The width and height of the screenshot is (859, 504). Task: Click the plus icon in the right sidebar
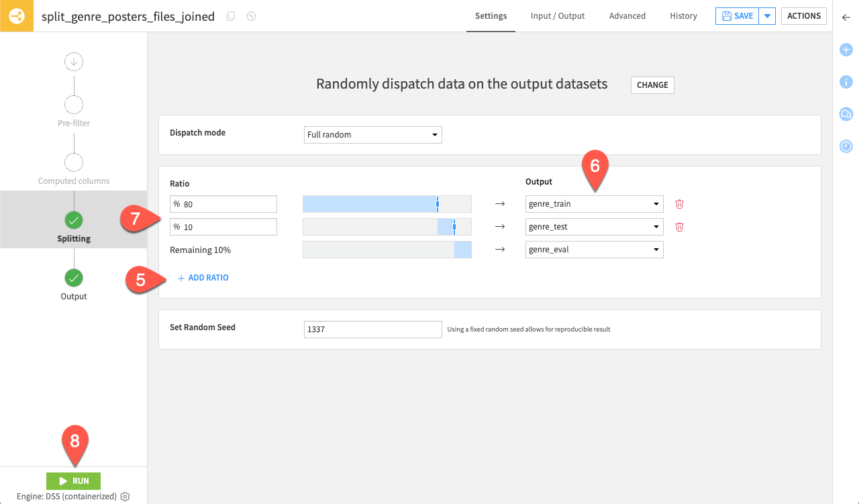(846, 50)
